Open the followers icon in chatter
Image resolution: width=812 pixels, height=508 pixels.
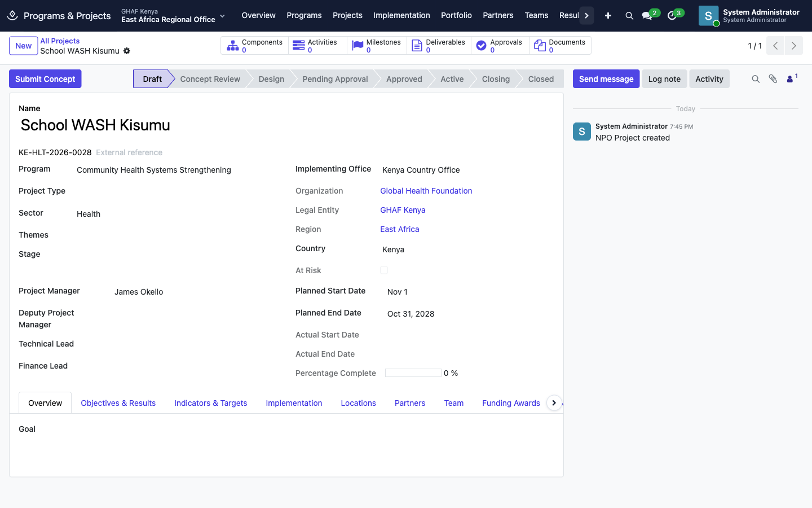[x=792, y=79]
